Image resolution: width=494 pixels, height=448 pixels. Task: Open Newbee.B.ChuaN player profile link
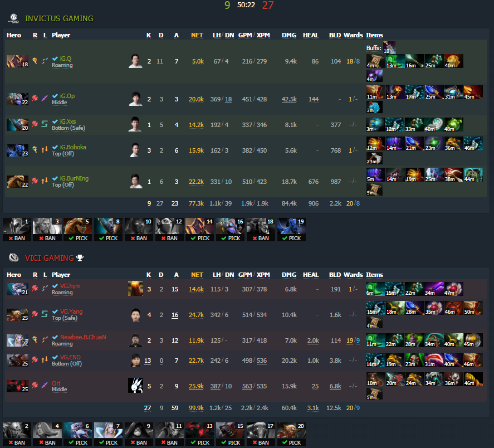(x=83, y=337)
